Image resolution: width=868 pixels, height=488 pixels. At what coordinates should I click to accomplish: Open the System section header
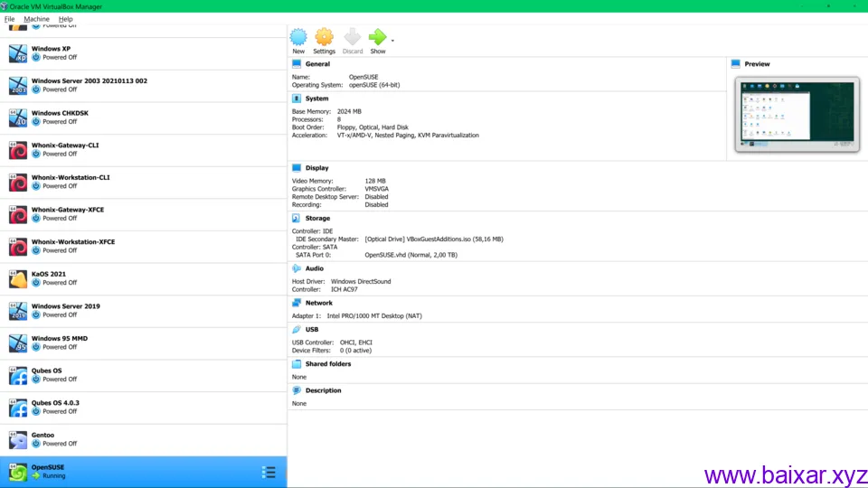[316, 99]
